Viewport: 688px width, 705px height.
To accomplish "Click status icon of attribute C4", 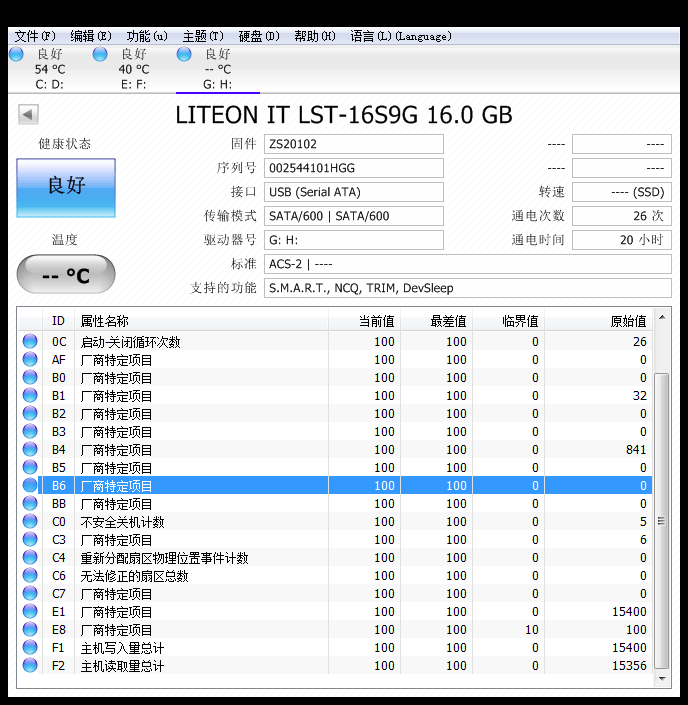I will (30, 557).
